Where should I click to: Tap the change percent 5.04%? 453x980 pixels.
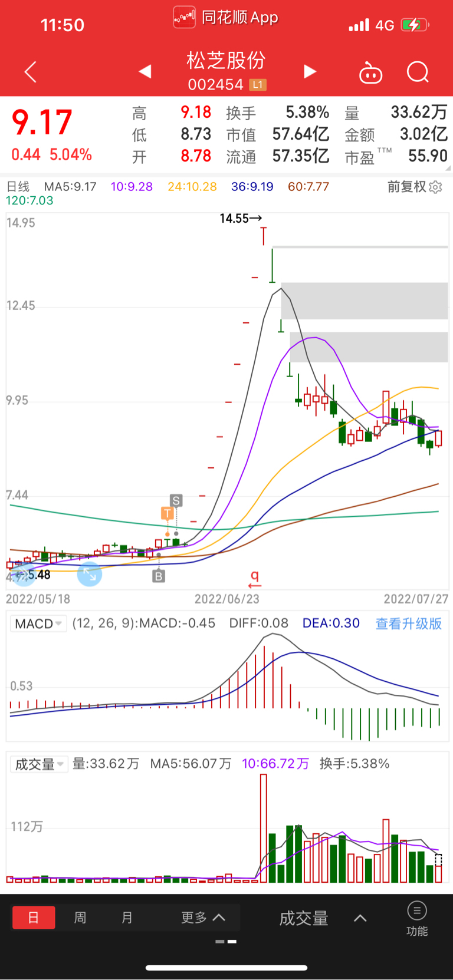[x=71, y=154]
